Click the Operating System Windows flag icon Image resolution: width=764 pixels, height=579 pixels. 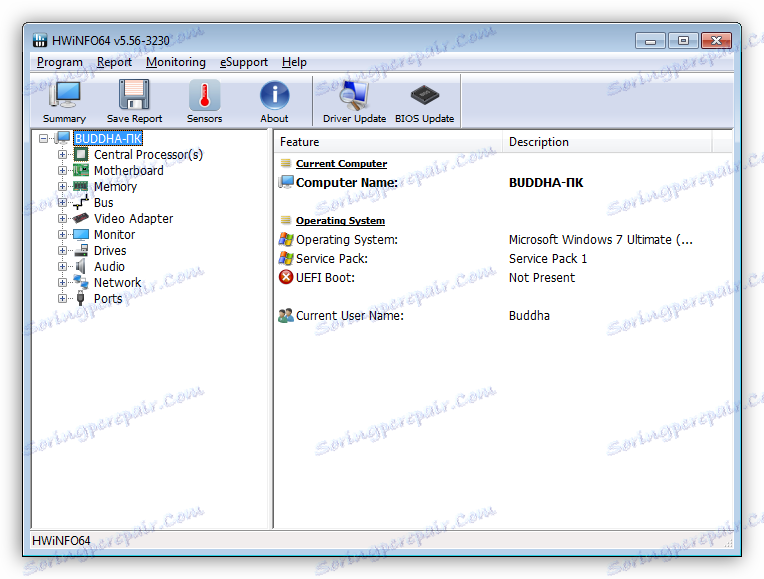click(286, 239)
